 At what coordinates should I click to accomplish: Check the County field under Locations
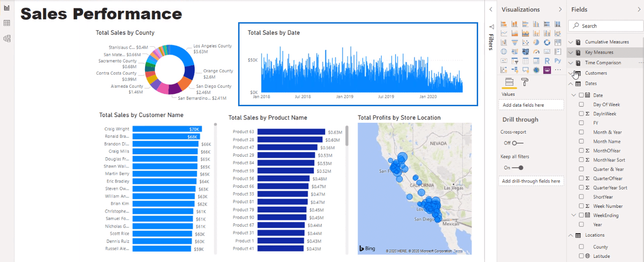pyautogui.click(x=581, y=247)
